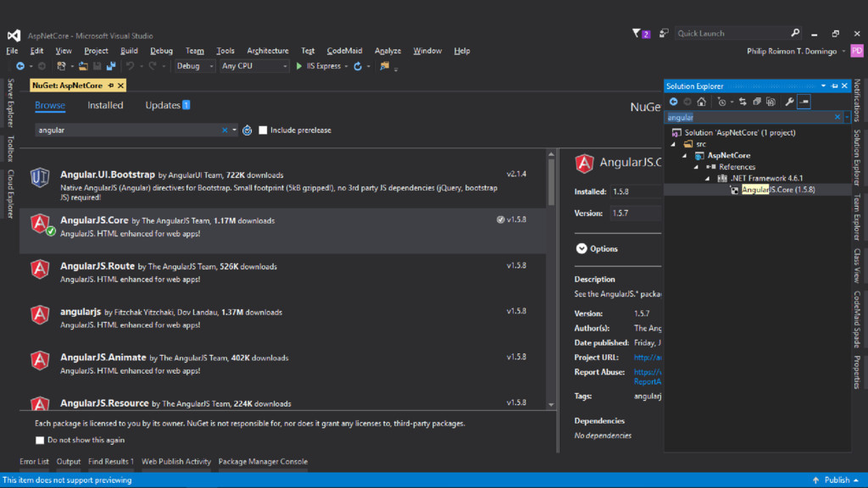The height and width of the screenshot is (488, 868).
Task: Auto-hide Solution Explorer with pin icon
Action: (835, 86)
